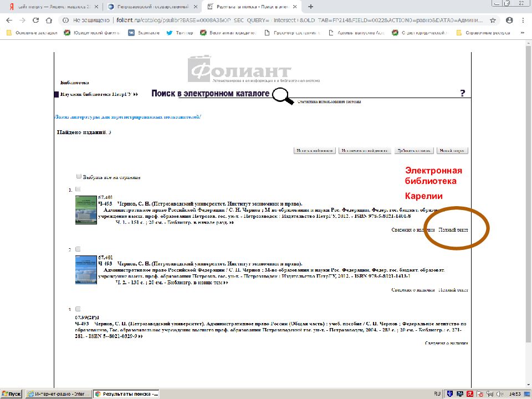Click 'Сведения о наличии' for third result
532x399 pixels.
446,343
